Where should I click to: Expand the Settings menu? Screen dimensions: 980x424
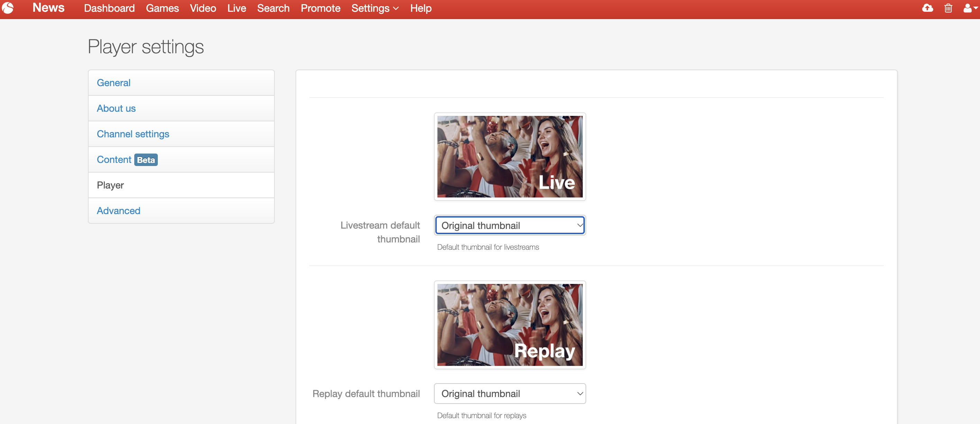(375, 8)
